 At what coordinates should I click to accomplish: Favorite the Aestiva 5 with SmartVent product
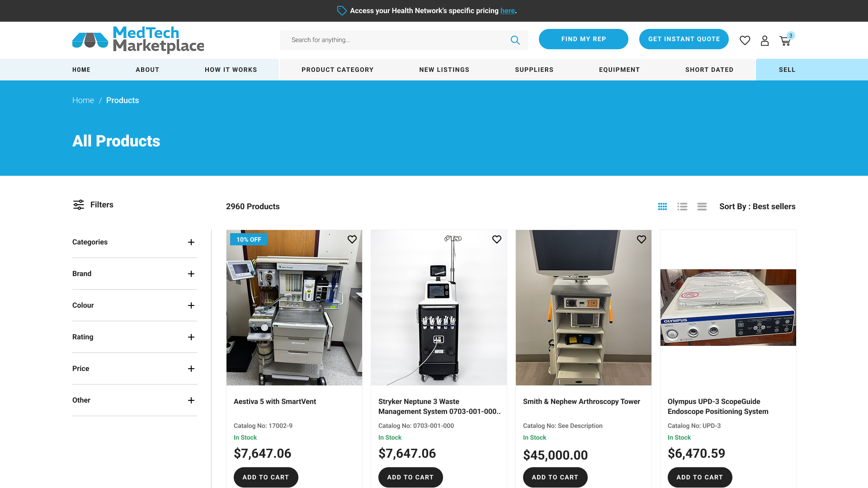coord(352,239)
